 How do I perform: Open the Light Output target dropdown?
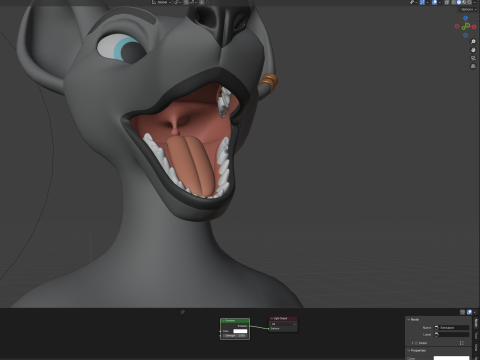point(283,324)
